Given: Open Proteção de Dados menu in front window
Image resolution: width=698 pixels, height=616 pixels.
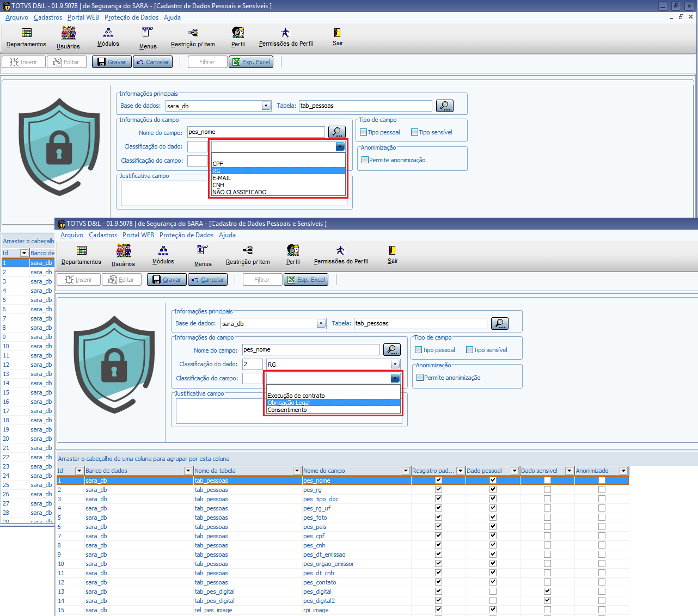Looking at the screenshot, I should tap(186, 235).
